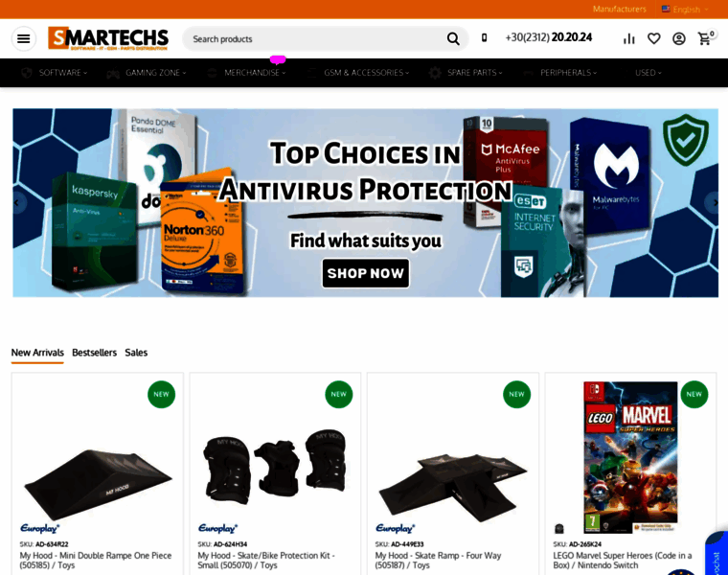Open the shopping cart icon
The image size is (728, 575).
point(705,38)
